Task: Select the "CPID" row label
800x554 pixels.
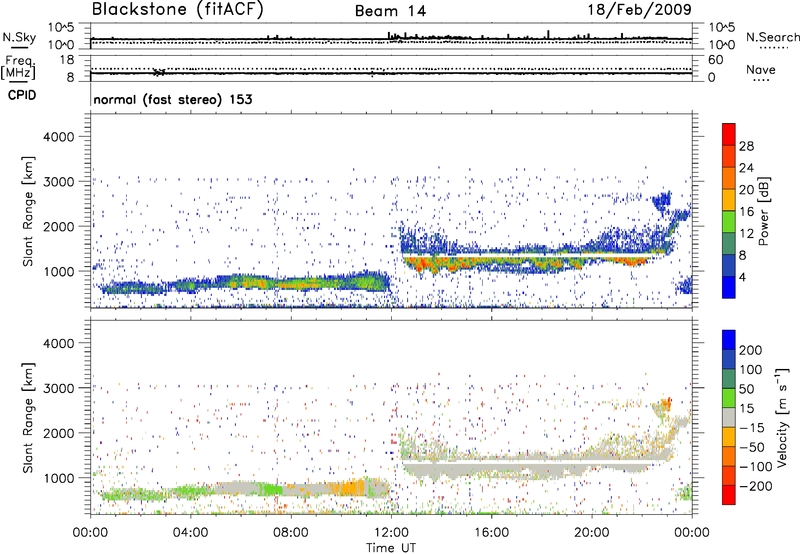Action: pyautogui.click(x=22, y=95)
